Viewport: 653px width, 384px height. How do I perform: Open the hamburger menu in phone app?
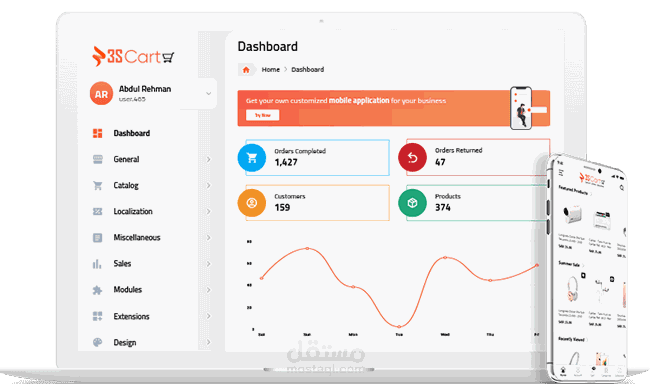pyautogui.click(x=561, y=172)
